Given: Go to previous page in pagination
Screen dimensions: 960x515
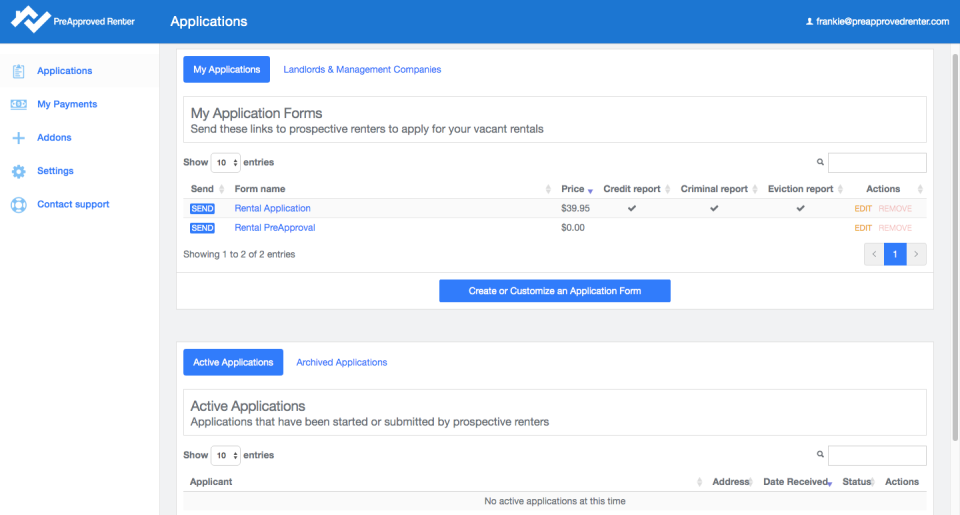Looking at the screenshot, I should [x=874, y=254].
